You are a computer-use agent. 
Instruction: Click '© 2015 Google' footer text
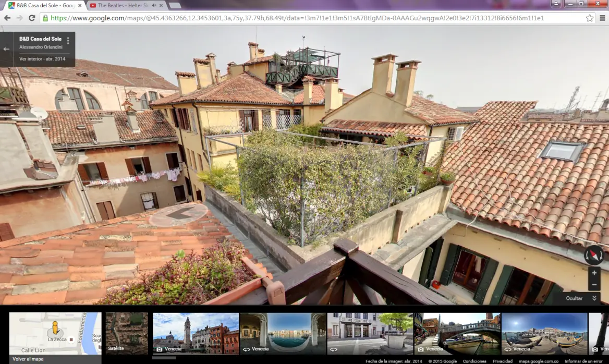442,361
